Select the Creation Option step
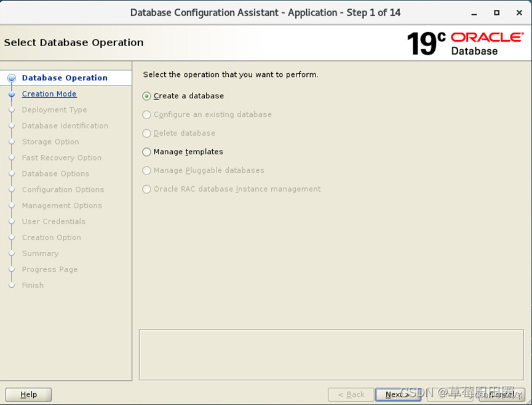Viewport: 532px width, 405px height. 52,237
